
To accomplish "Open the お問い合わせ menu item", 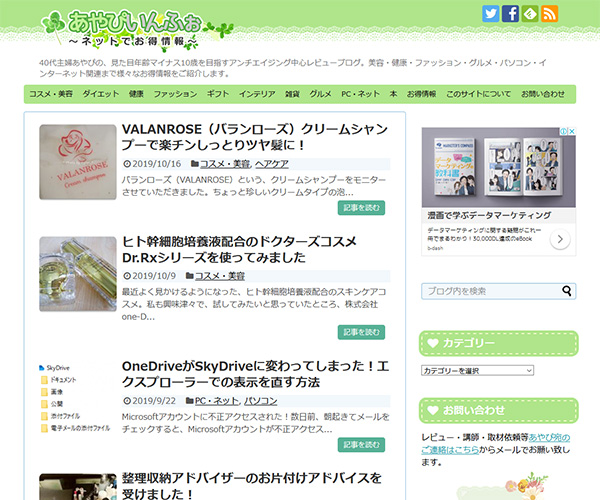I will [x=543, y=94].
